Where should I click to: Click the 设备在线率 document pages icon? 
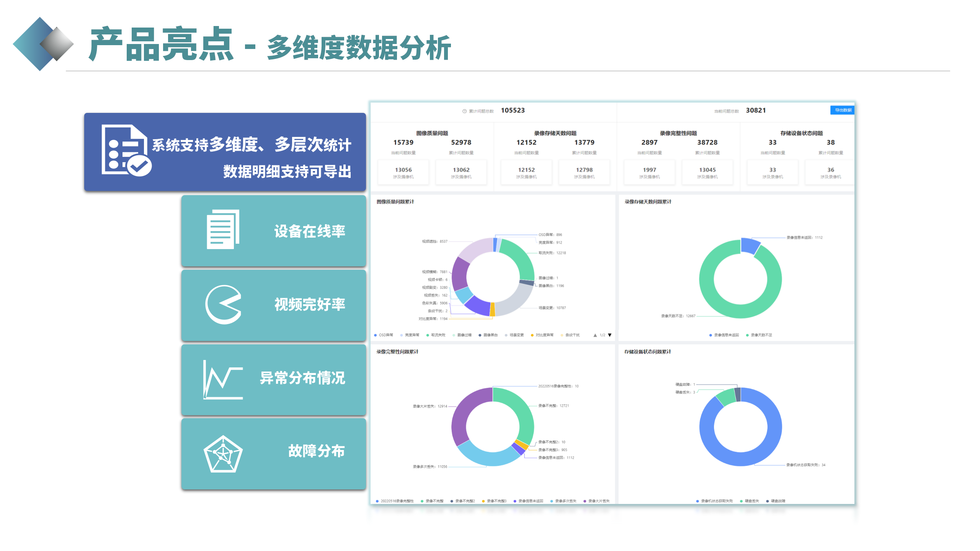pyautogui.click(x=223, y=230)
